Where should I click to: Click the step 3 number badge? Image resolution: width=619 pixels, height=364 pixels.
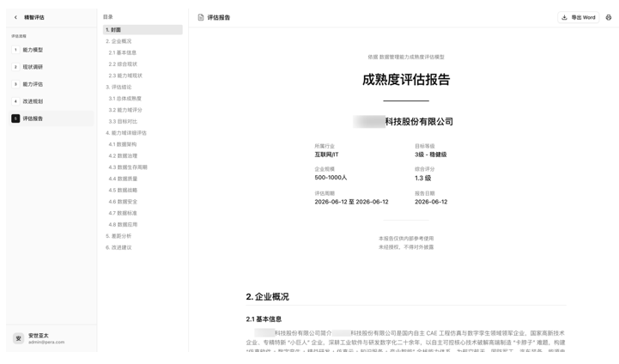15,84
